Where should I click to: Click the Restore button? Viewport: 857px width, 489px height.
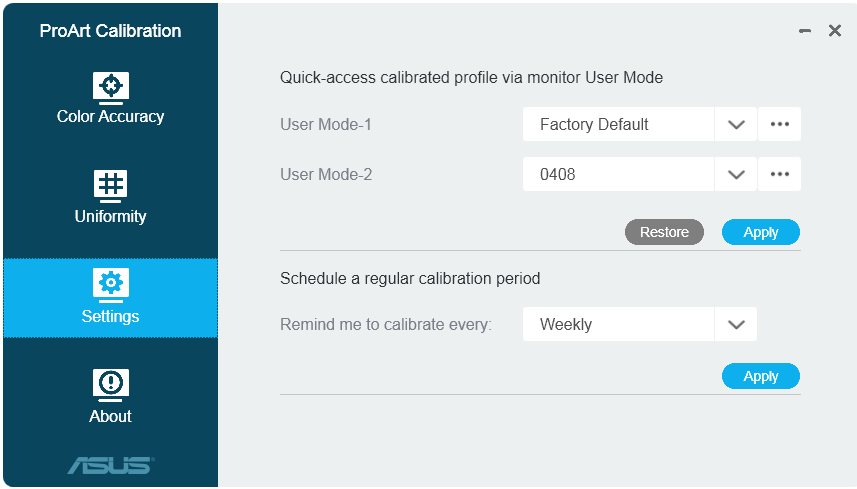tap(664, 232)
